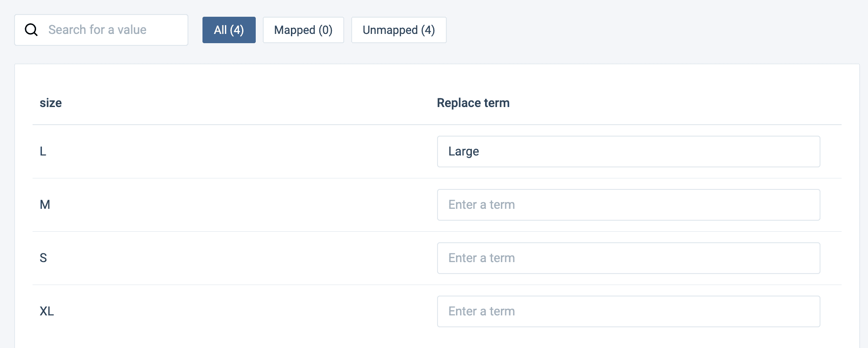Click the magnifying glass search icon
The height and width of the screenshot is (348, 868).
[31, 30]
